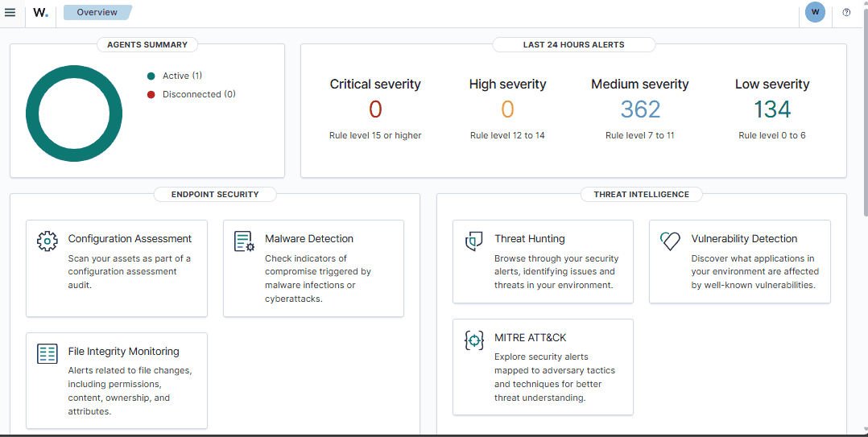Open the help icon in header

(x=846, y=13)
